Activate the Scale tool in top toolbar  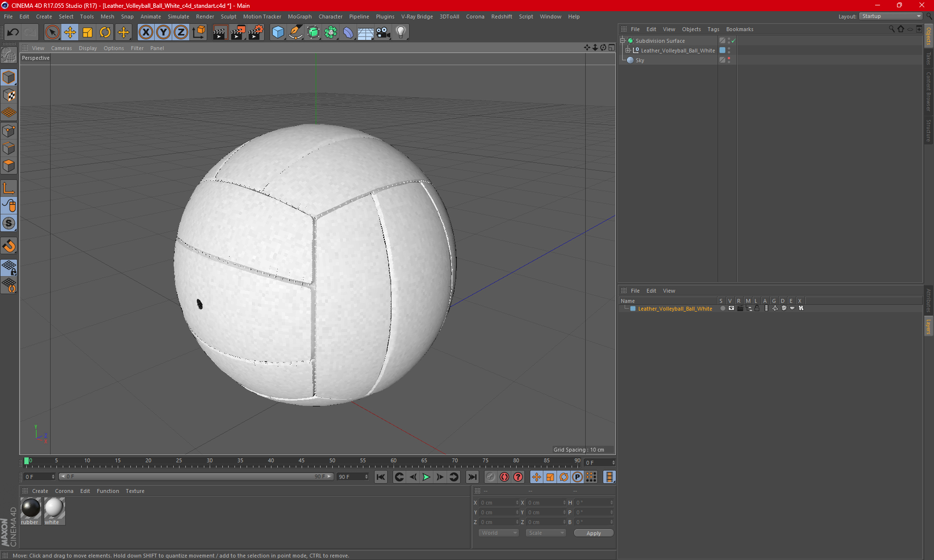[x=88, y=32]
